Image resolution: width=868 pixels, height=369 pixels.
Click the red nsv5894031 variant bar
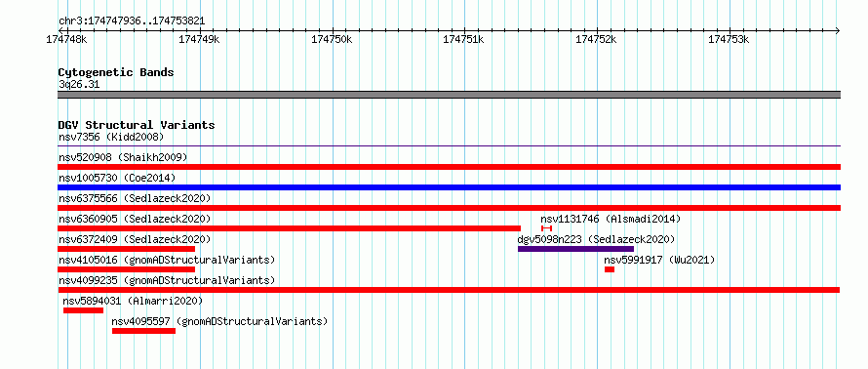pyautogui.click(x=83, y=310)
